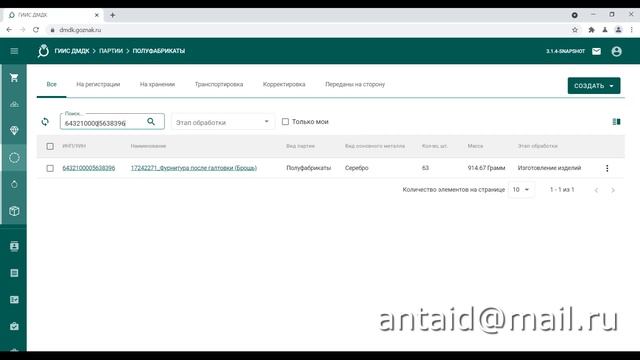
Task: Sort by the Наименование column header
Action: tap(148, 146)
